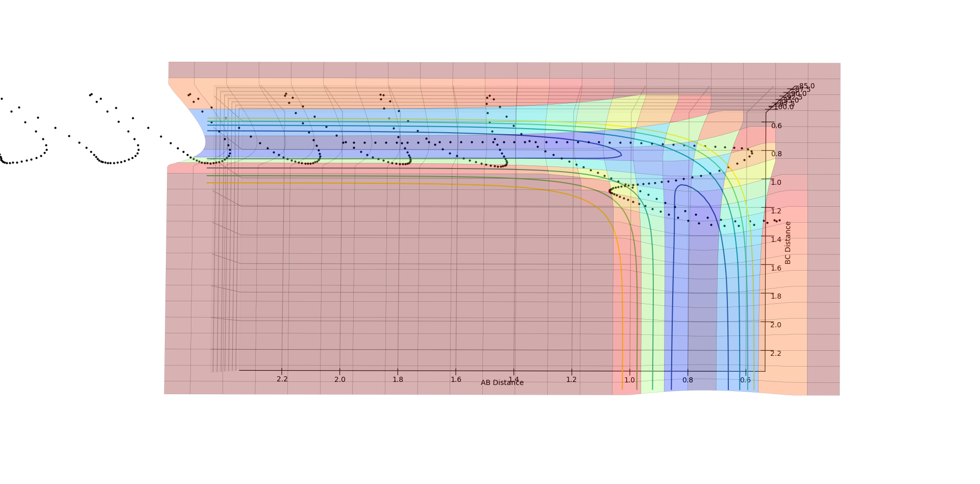Select the 0.8 tick label on BC Distance axis
This screenshot has height=484, width=980.
point(776,154)
